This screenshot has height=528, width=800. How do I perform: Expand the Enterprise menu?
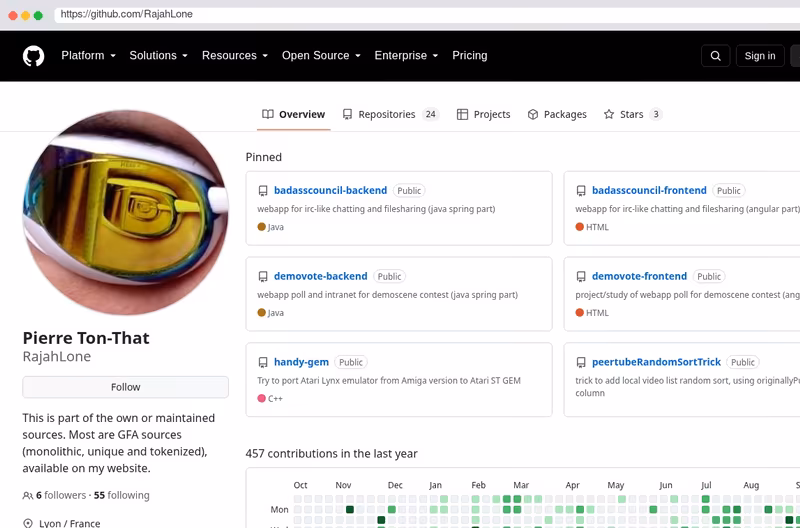click(406, 56)
